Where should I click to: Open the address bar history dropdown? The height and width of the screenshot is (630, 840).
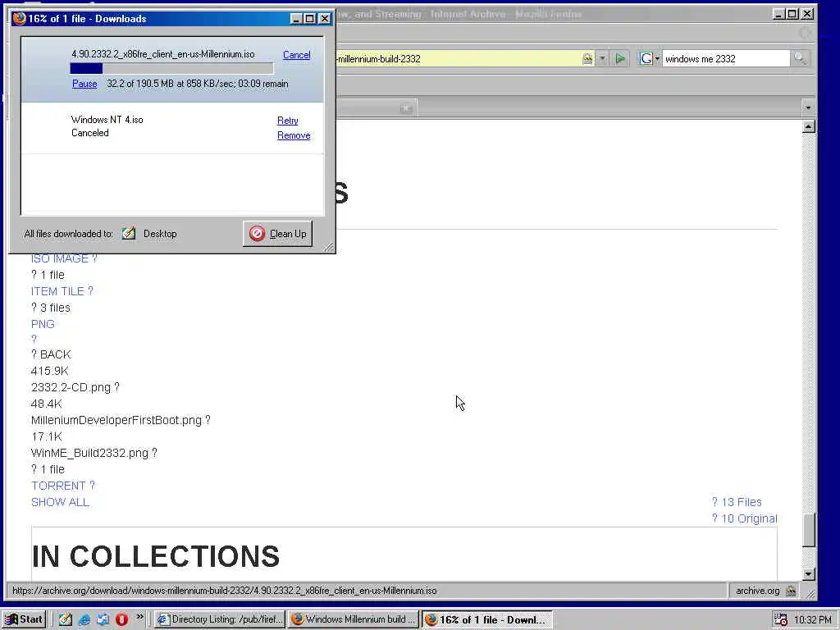point(602,58)
